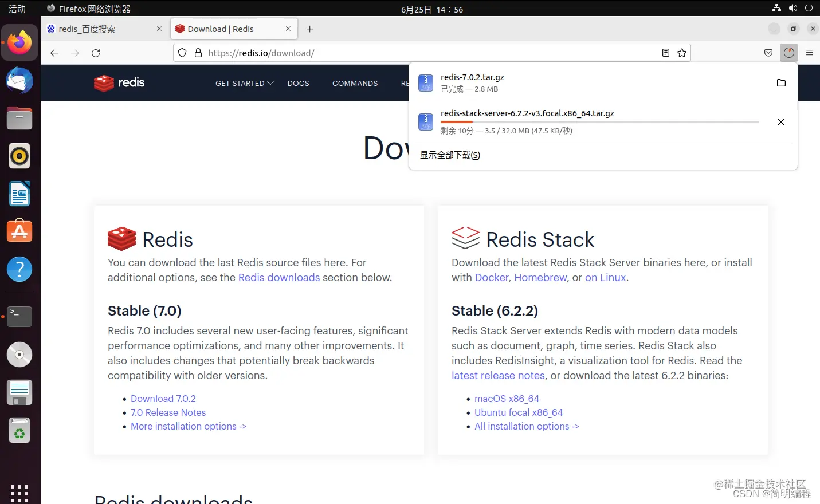Open the Homebrew install link

coord(540,277)
